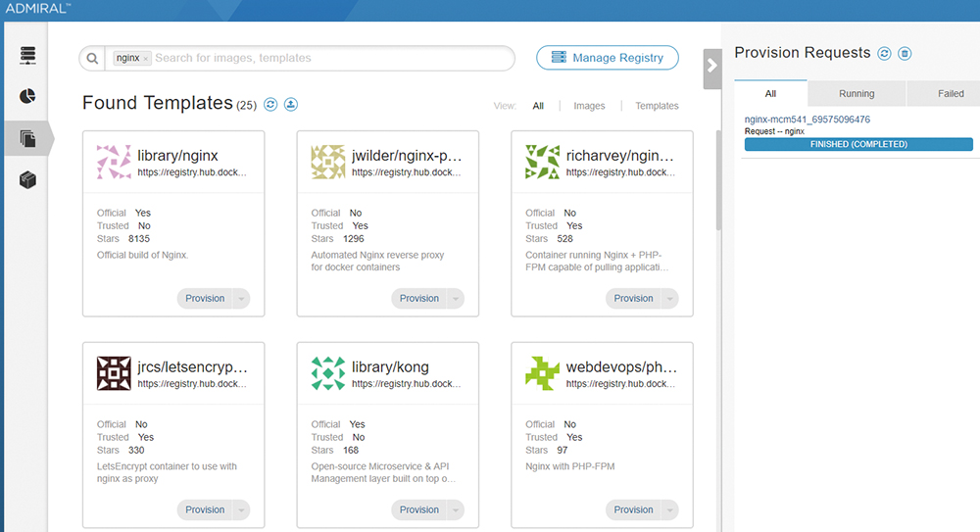Click the library/nginx pink identicon
The image size is (980, 532).
tap(114, 162)
